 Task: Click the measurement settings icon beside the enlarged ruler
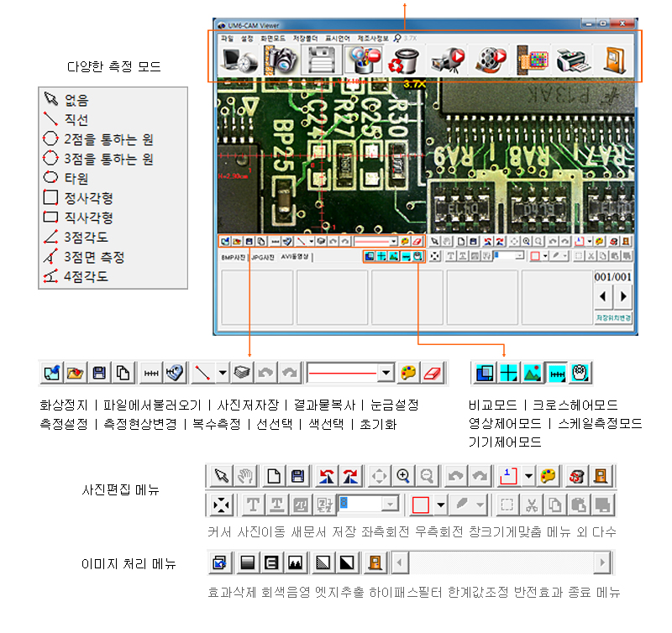[x=175, y=373]
